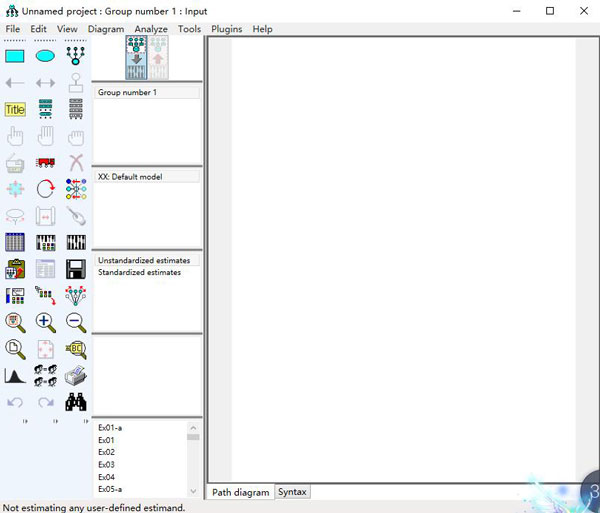Select the draw covariance double-headed arrow tool

click(45, 83)
